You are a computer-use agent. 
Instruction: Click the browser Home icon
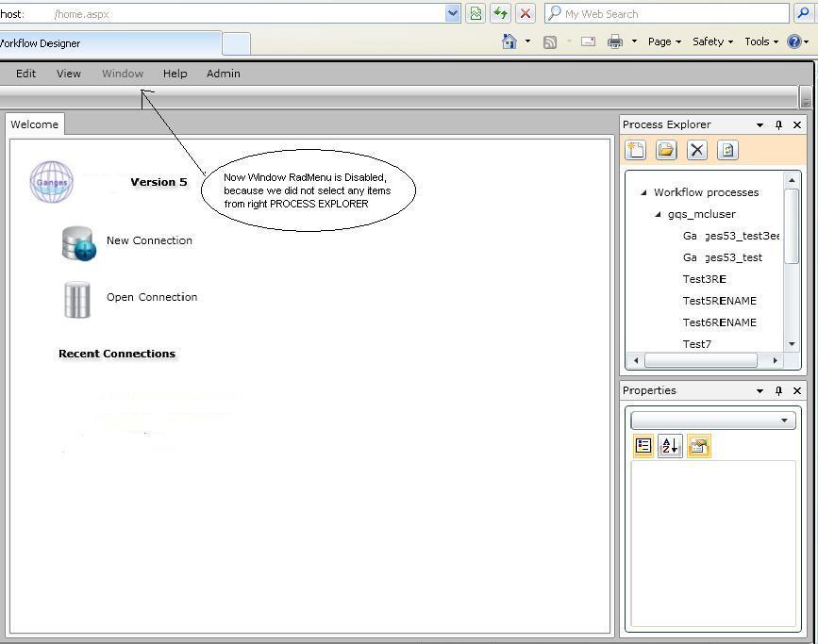click(x=509, y=41)
